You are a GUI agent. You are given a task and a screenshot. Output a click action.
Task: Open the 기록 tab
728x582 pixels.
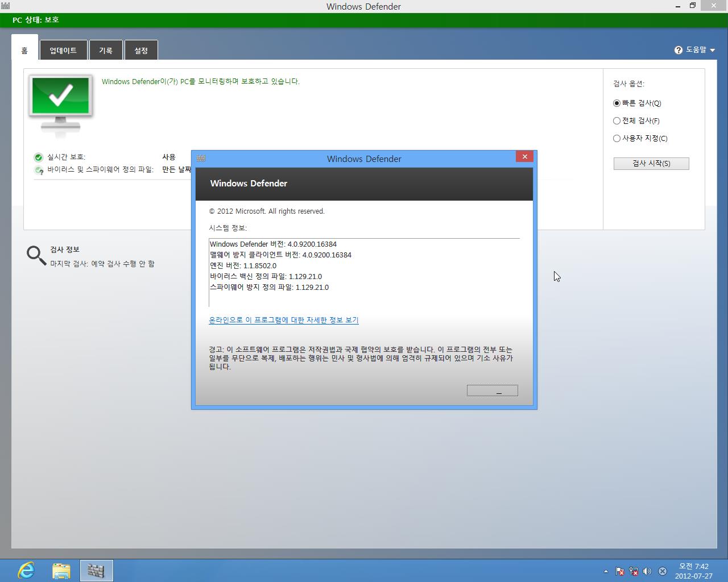[106, 50]
